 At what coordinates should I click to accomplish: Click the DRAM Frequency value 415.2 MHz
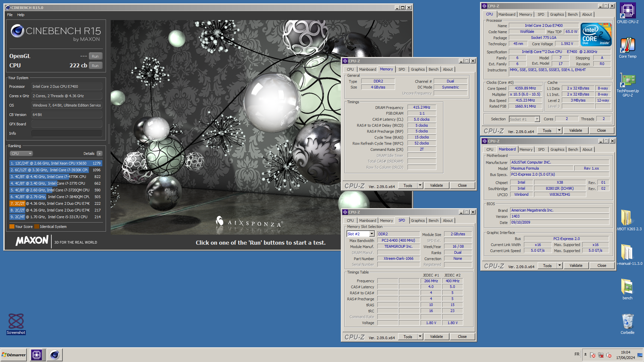click(422, 107)
